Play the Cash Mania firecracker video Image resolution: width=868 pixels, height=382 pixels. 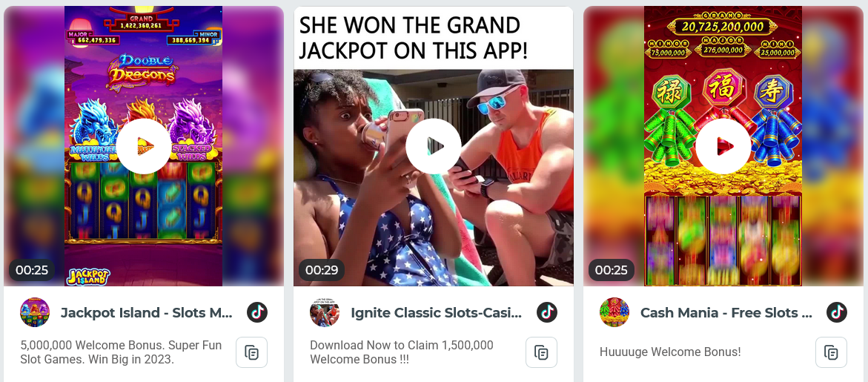coord(723,146)
